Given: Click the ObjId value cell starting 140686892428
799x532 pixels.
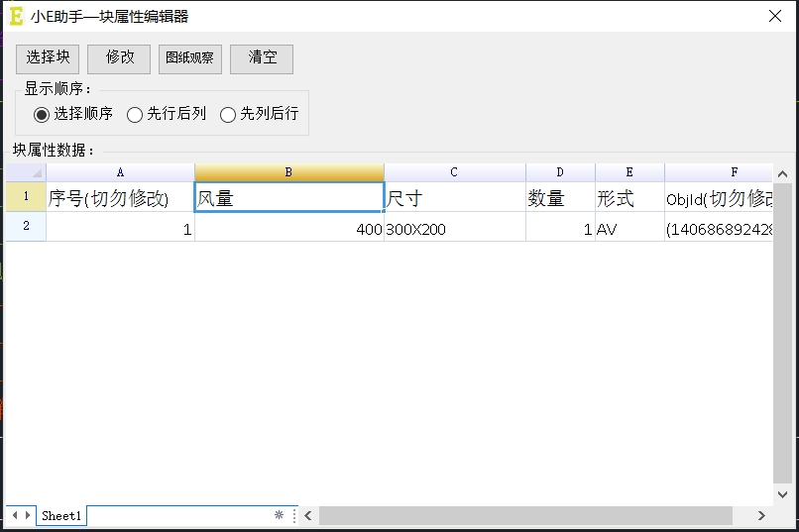Looking at the screenshot, I should [x=719, y=227].
